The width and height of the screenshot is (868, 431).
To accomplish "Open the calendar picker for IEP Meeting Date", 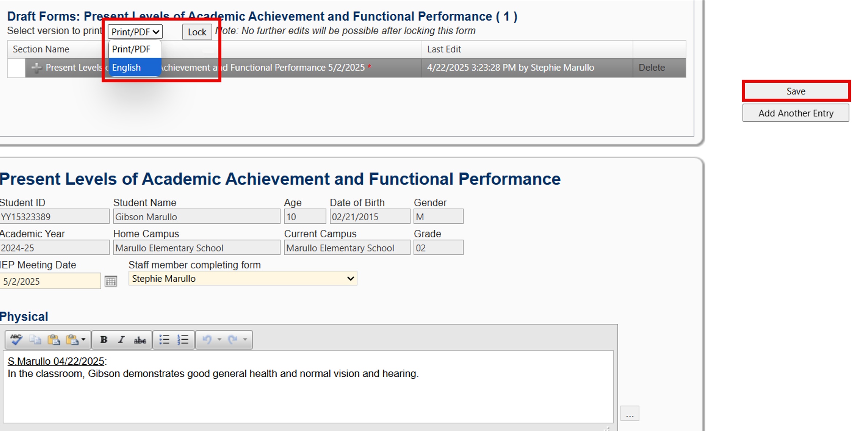I will click(111, 281).
